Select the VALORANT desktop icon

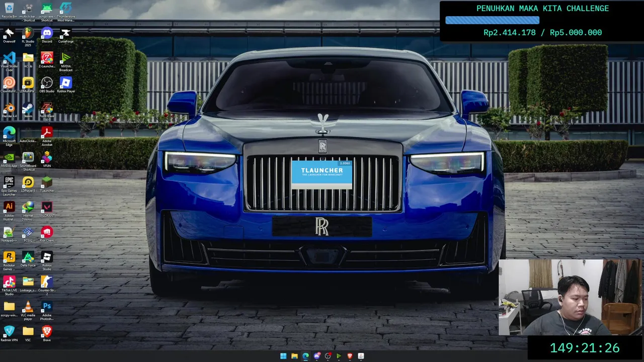click(47, 210)
